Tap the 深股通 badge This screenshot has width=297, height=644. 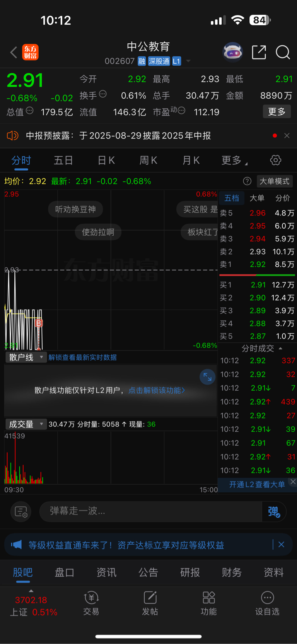(159, 61)
